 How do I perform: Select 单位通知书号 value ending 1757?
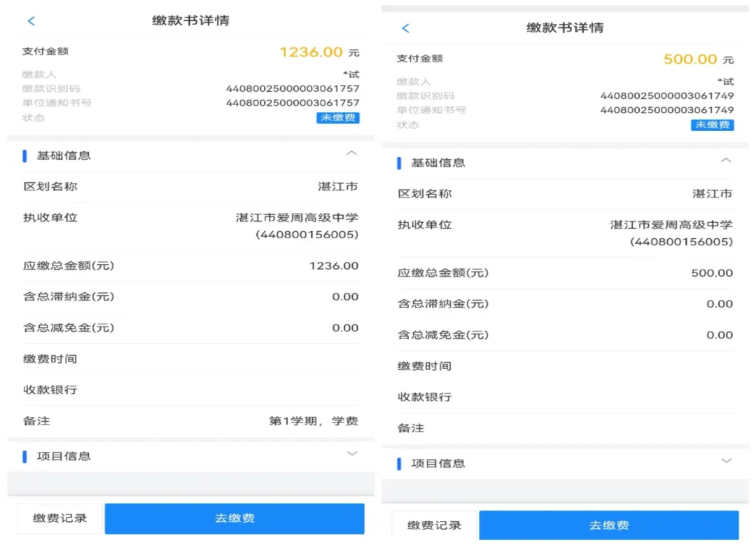tap(293, 103)
